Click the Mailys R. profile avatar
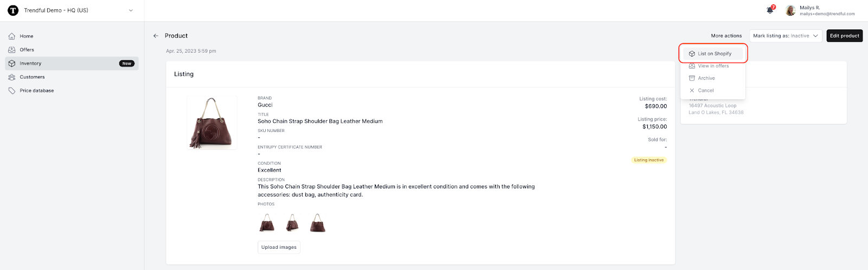The width and height of the screenshot is (868, 270). [790, 10]
